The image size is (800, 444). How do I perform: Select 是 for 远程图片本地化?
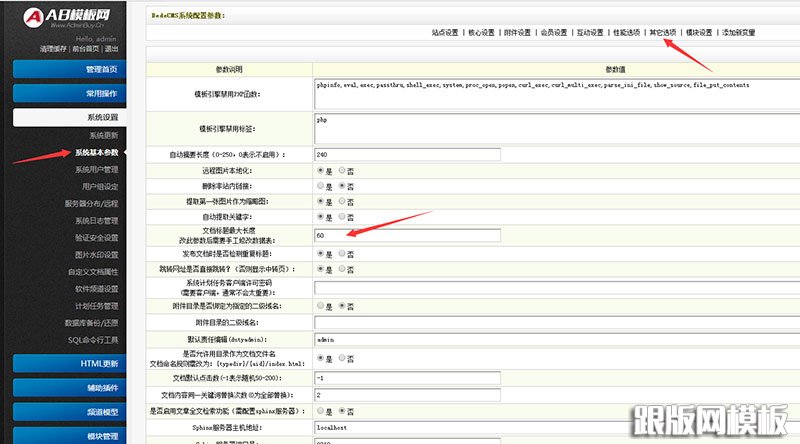click(x=320, y=170)
